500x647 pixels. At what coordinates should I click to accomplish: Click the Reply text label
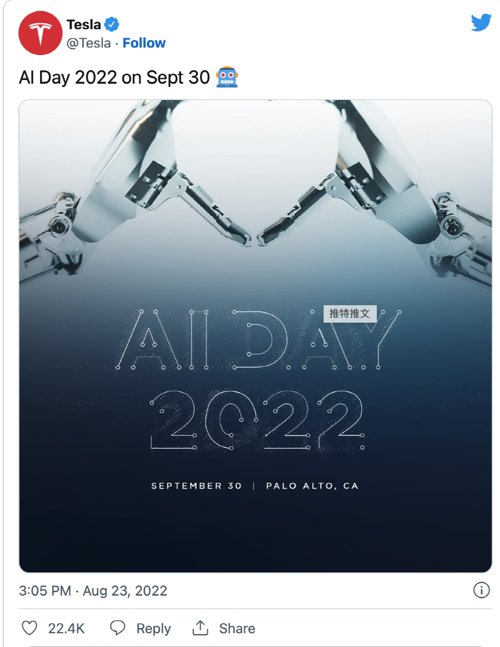[153, 628]
